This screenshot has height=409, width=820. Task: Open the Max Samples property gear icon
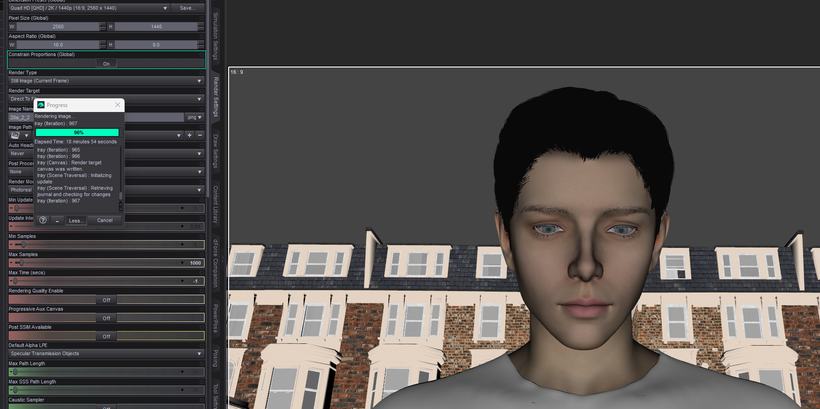202,255
